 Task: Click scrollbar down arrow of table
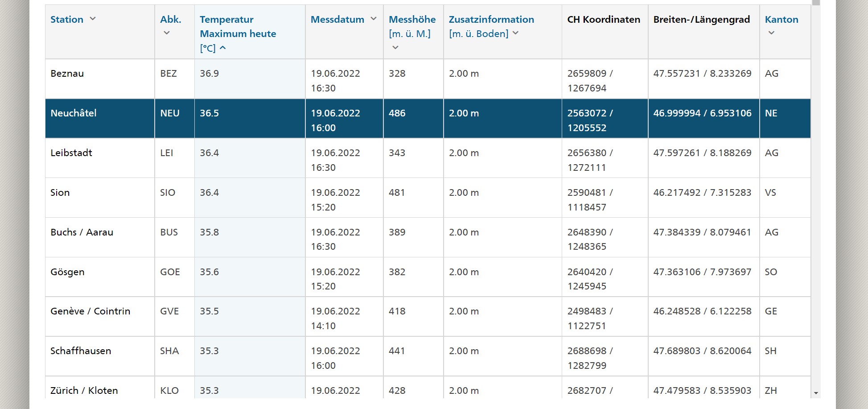816,393
